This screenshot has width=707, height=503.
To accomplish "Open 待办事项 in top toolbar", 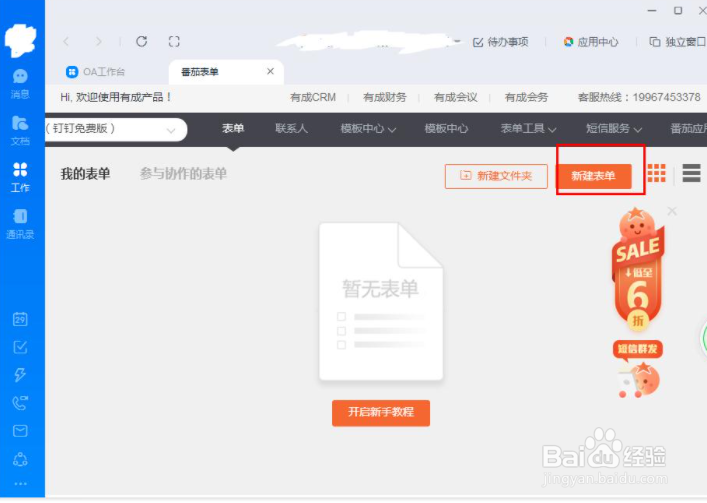I will coord(500,42).
